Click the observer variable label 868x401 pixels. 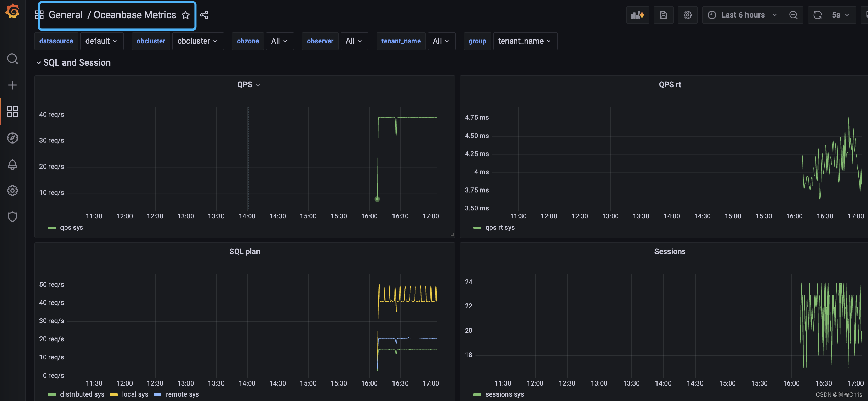320,41
